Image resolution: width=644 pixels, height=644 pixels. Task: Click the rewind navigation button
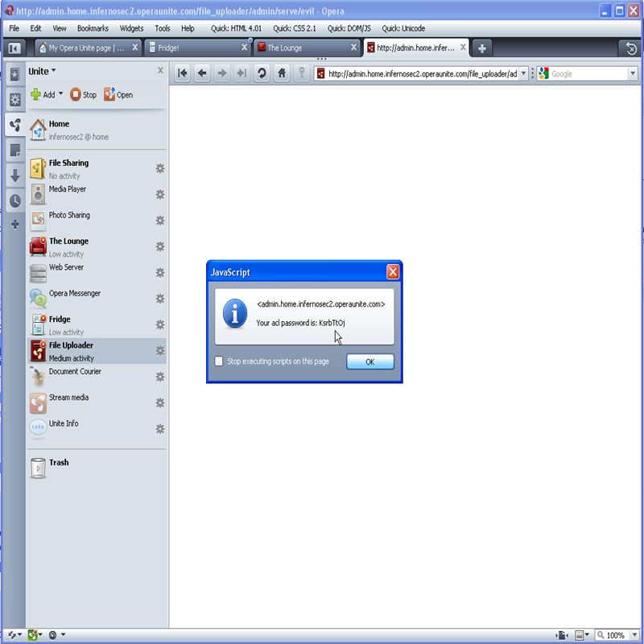coord(183,73)
